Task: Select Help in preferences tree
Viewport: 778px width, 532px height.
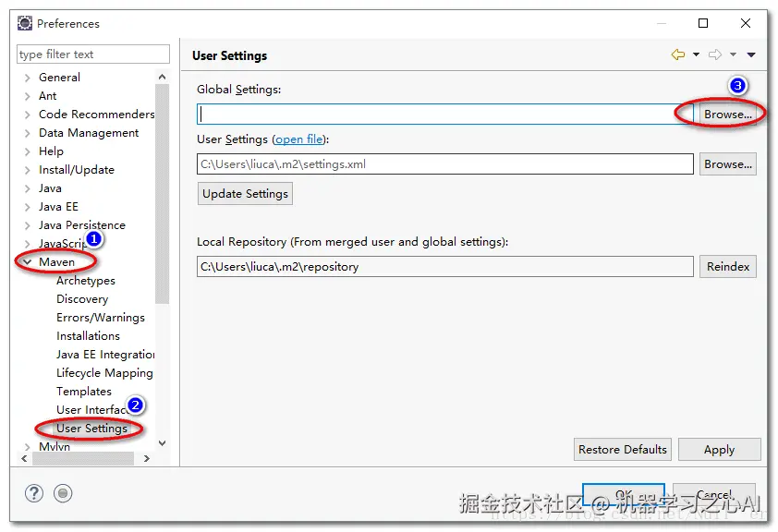Action: pyautogui.click(x=51, y=151)
